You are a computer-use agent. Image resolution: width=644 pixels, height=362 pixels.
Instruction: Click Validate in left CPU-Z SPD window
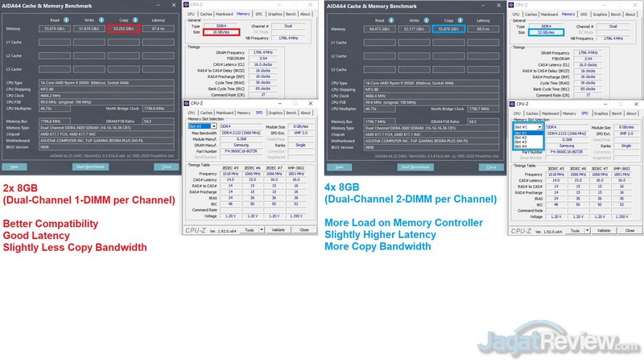click(x=278, y=230)
